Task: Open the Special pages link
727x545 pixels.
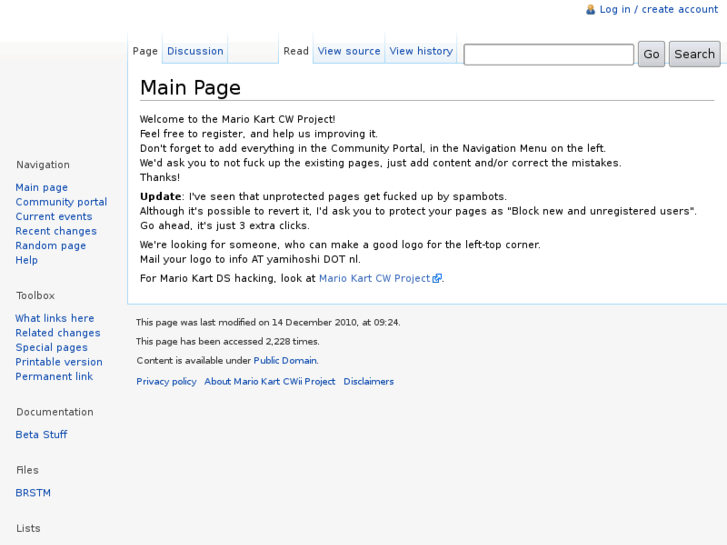Action: tap(51, 347)
